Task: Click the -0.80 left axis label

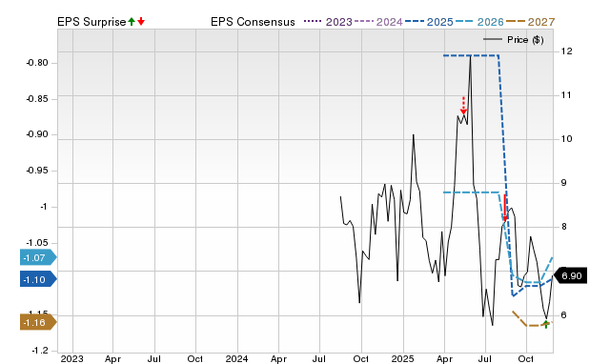Action: (37, 63)
